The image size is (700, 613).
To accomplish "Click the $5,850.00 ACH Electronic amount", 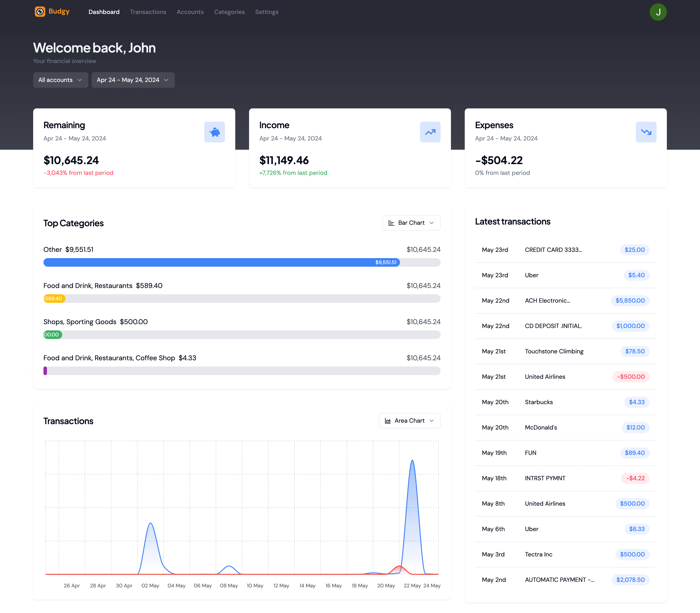I will coord(630,301).
